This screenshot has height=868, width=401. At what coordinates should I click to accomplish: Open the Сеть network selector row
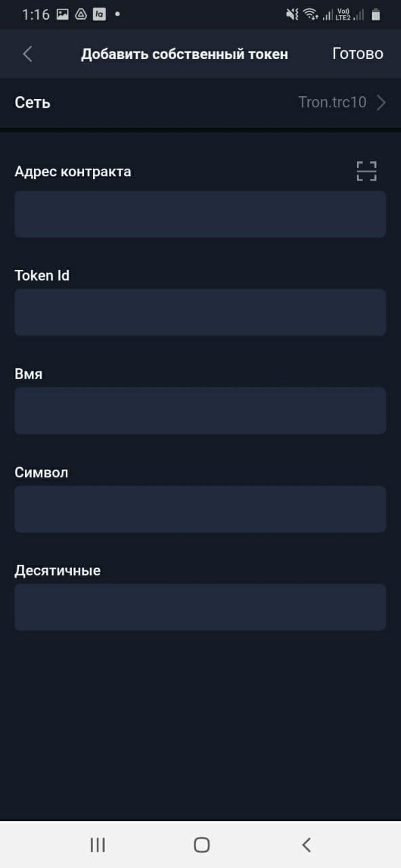pyautogui.click(x=200, y=102)
